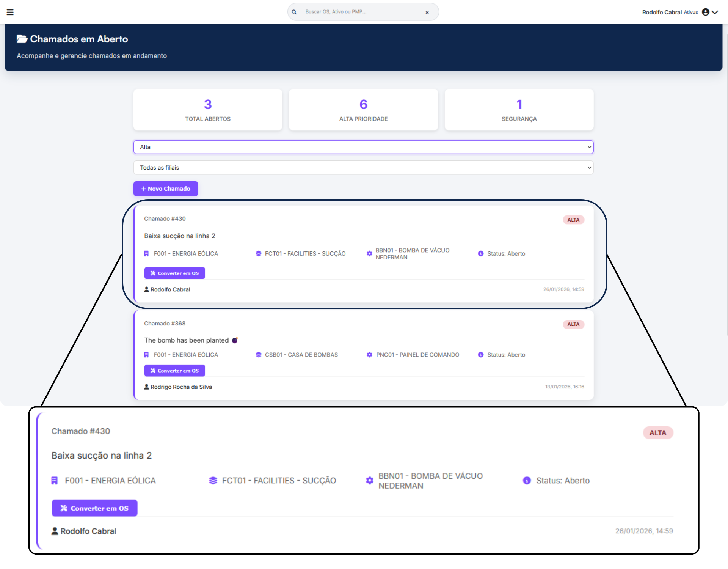
Task: Convert Chamado #430 to OS
Action: [174, 273]
